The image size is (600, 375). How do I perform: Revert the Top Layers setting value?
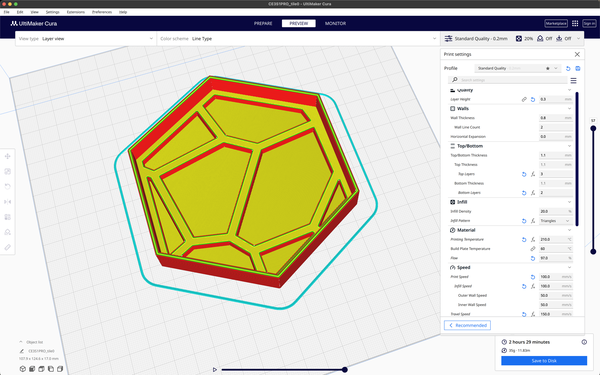(x=524, y=174)
